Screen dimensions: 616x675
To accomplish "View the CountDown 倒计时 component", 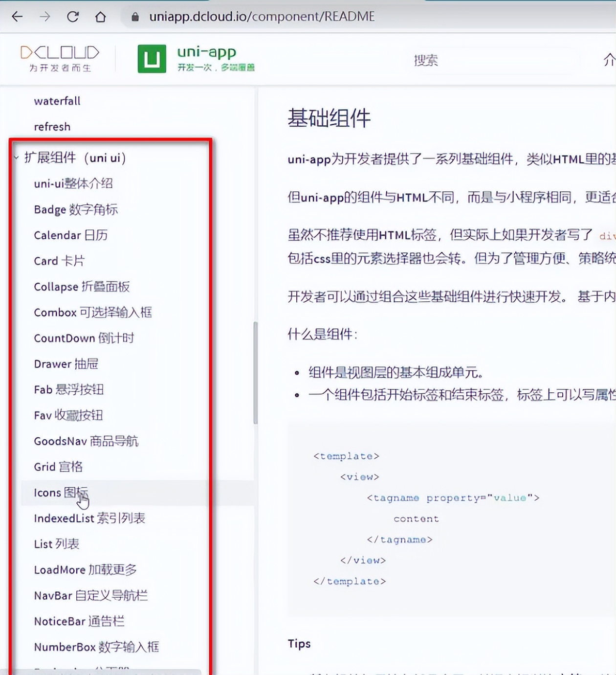I will pos(84,338).
